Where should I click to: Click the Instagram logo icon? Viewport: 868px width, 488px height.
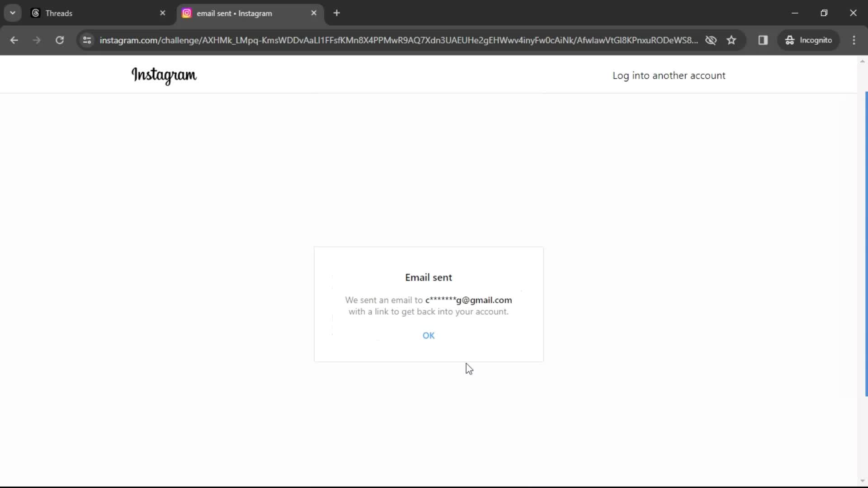point(164,75)
